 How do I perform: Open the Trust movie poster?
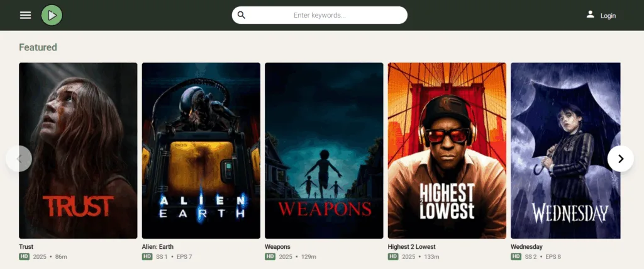point(78,150)
